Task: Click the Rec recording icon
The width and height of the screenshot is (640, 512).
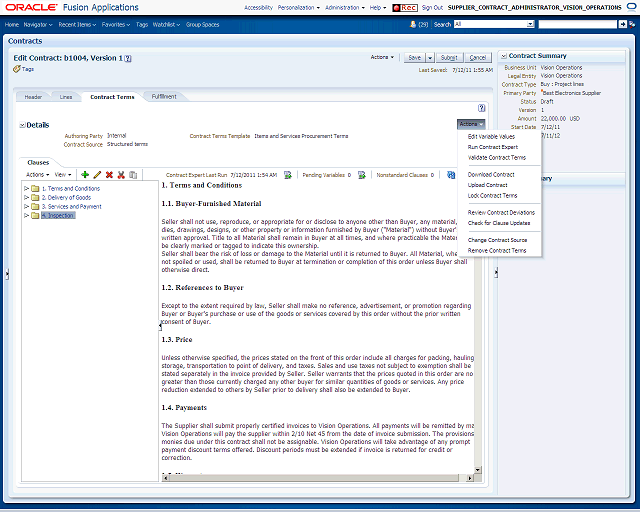Action: point(404,7)
